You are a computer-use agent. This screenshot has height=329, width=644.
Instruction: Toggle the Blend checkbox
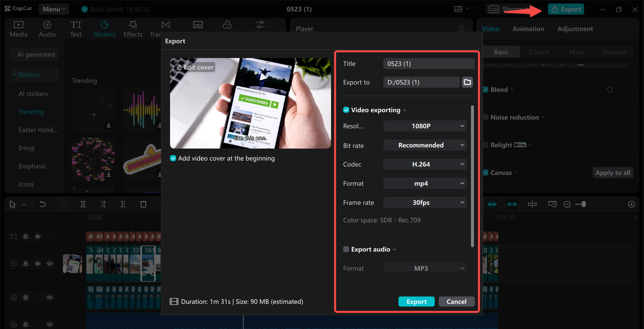[486, 90]
